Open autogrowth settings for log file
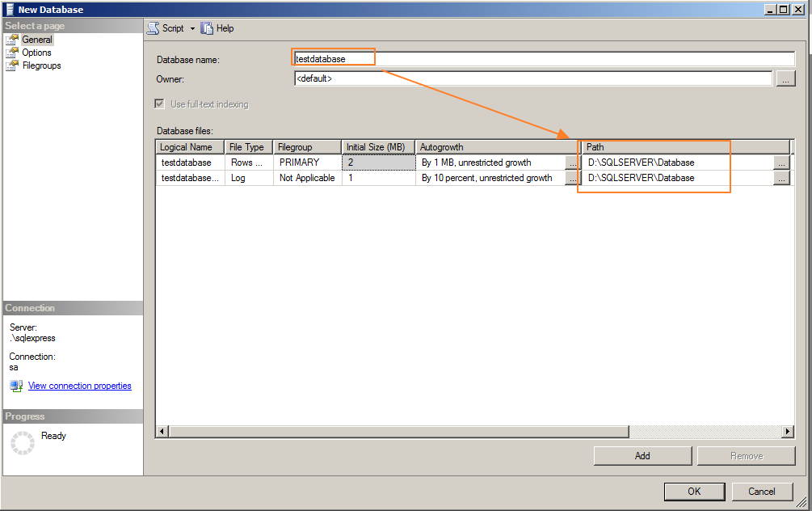812x511 pixels. click(x=572, y=178)
